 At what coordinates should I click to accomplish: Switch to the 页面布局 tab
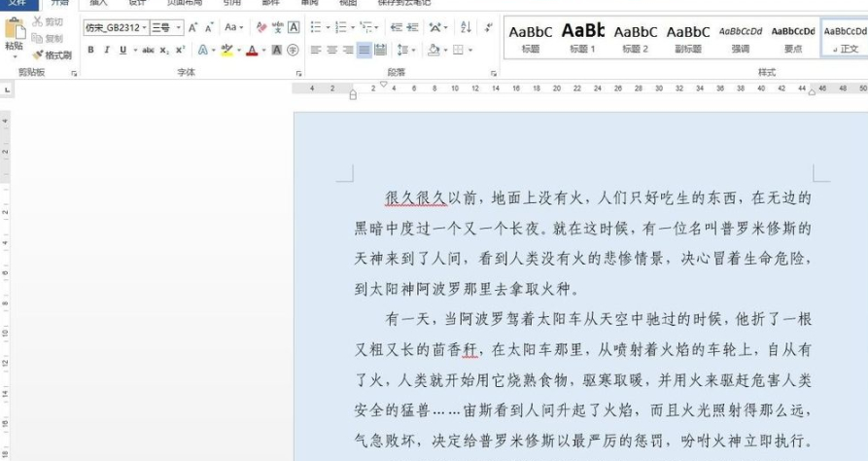tap(185, 3)
